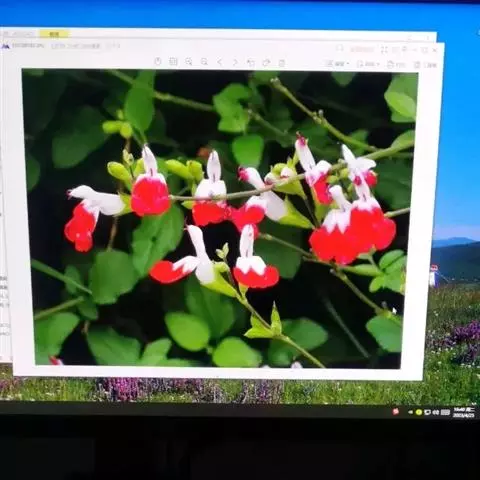Go to the next image arrow

point(235,62)
